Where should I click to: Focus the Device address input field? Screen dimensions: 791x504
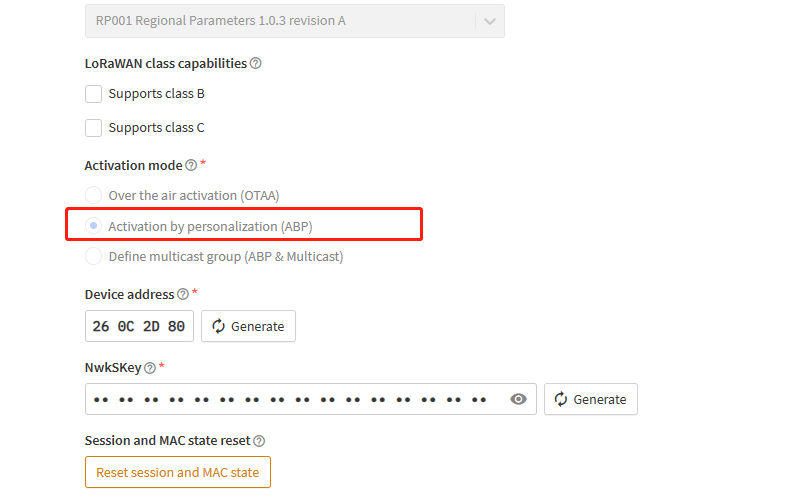(139, 326)
